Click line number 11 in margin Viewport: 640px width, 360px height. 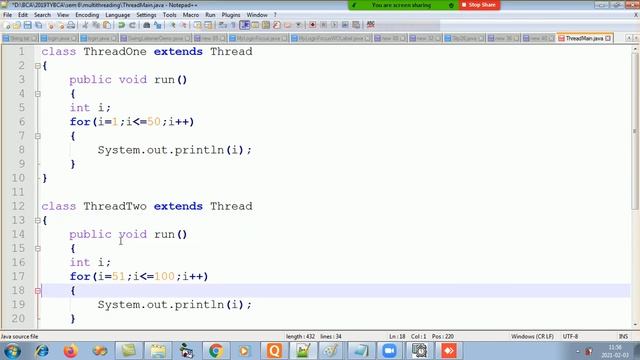pyautogui.click(x=18, y=192)
